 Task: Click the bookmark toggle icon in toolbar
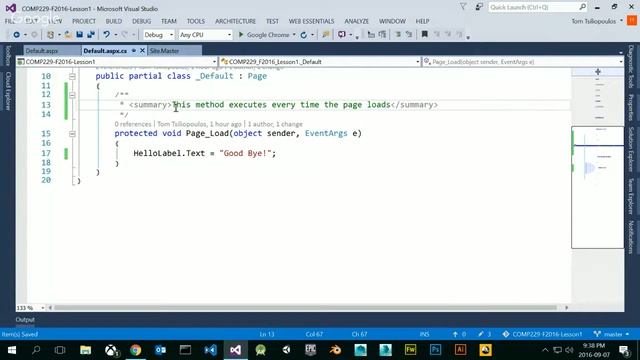pos(424,35)
